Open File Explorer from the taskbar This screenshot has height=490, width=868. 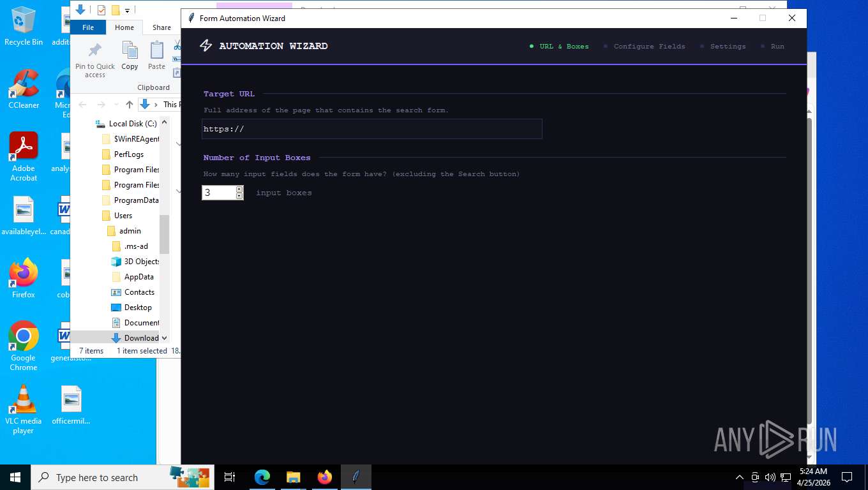(293, 477)
